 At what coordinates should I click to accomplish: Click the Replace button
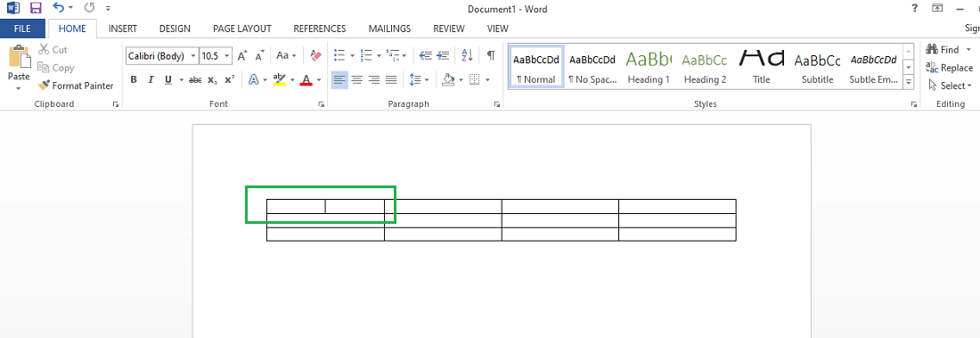pyautogui.click(x=950, y=68)
